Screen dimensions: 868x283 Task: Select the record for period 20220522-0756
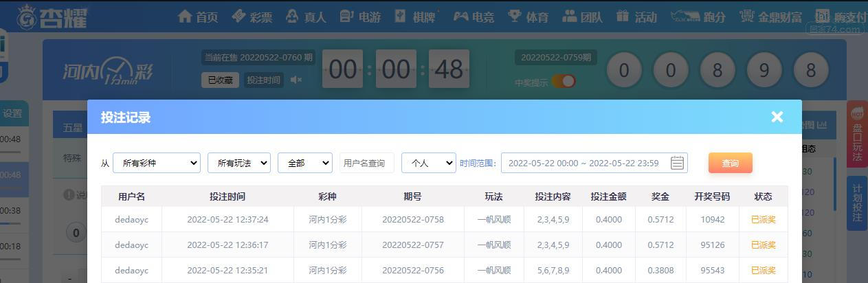[445, 270]
